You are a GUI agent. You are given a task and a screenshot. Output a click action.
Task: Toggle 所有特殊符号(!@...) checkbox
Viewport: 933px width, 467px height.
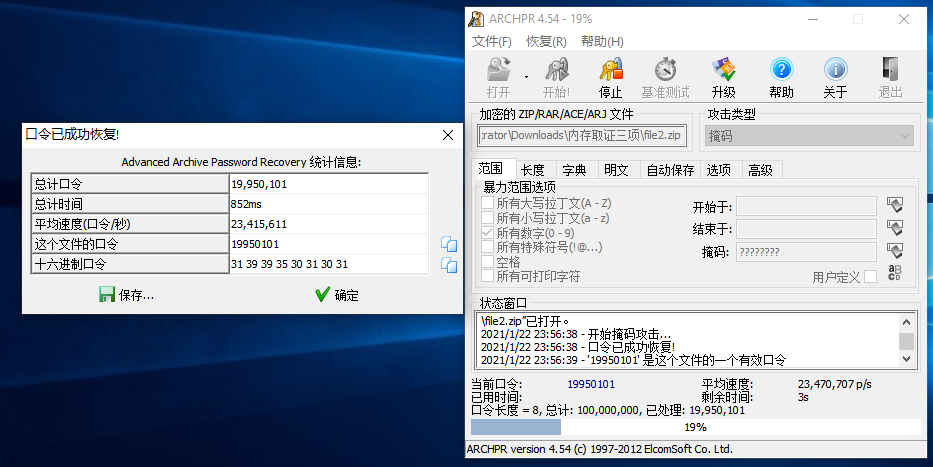[487, 247]
